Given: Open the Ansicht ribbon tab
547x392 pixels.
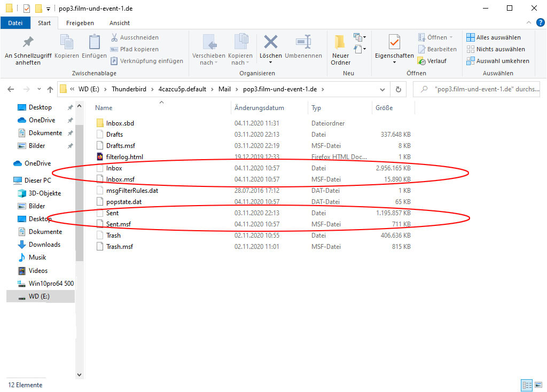Looking at the screenshot, I should (x=120, y=23).
